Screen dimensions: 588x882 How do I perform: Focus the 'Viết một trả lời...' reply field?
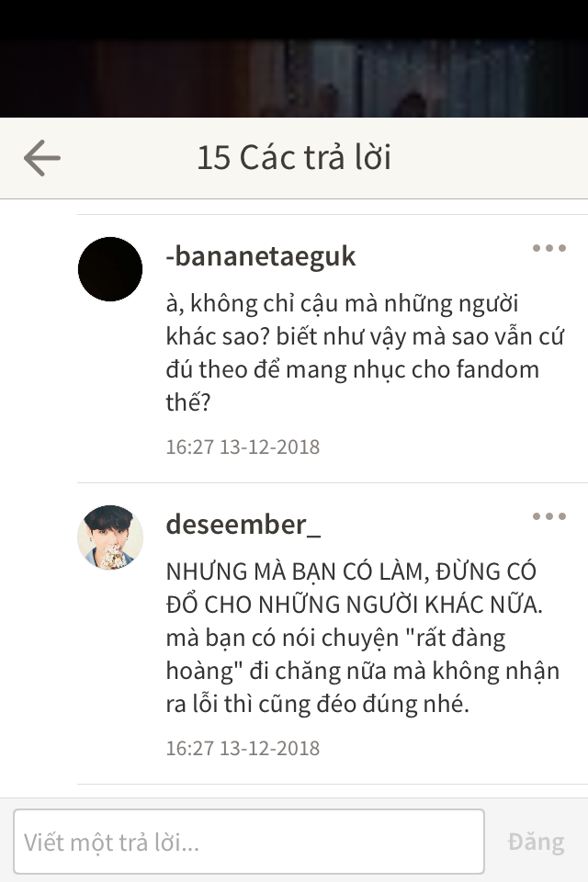pos(249,842)
